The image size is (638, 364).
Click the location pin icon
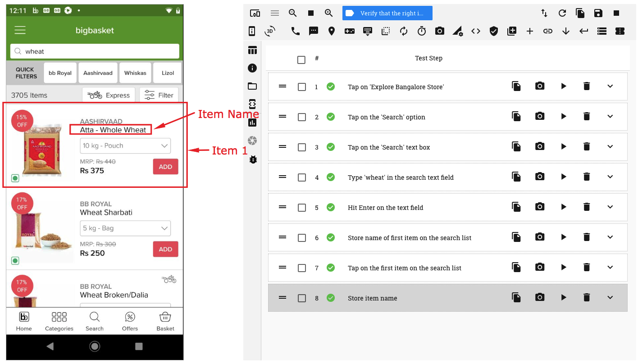click(332, 31)
